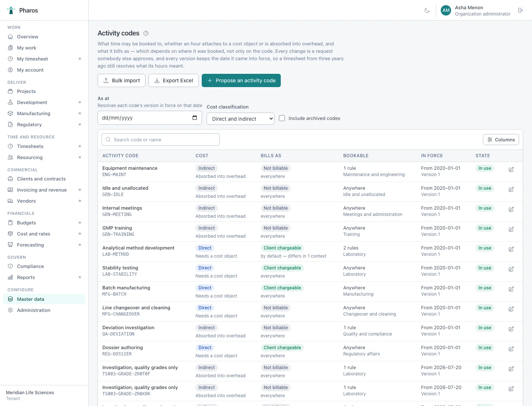
Task: Click the 'QA-DEVIATION' code text
Action: point(118,334)
